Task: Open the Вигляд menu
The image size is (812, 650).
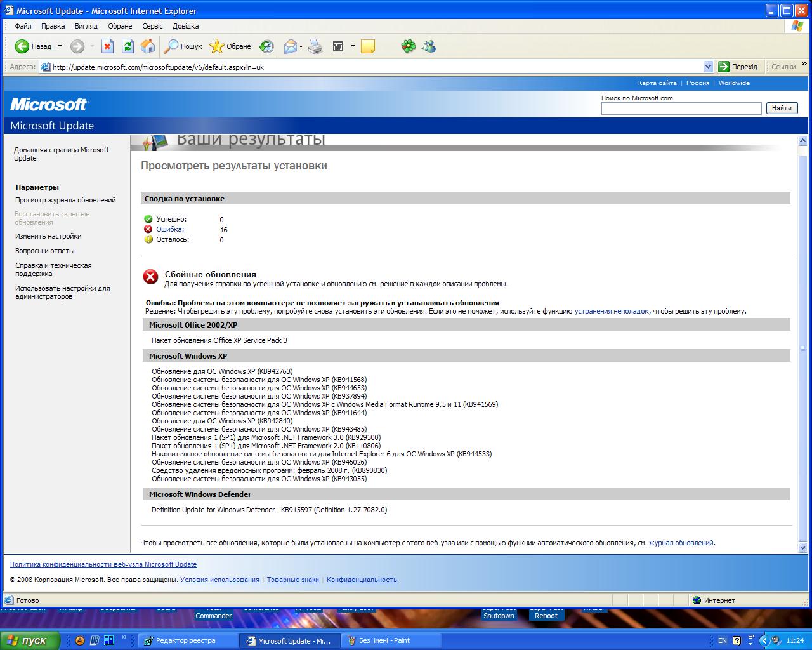Action: [x=86, y=26]
